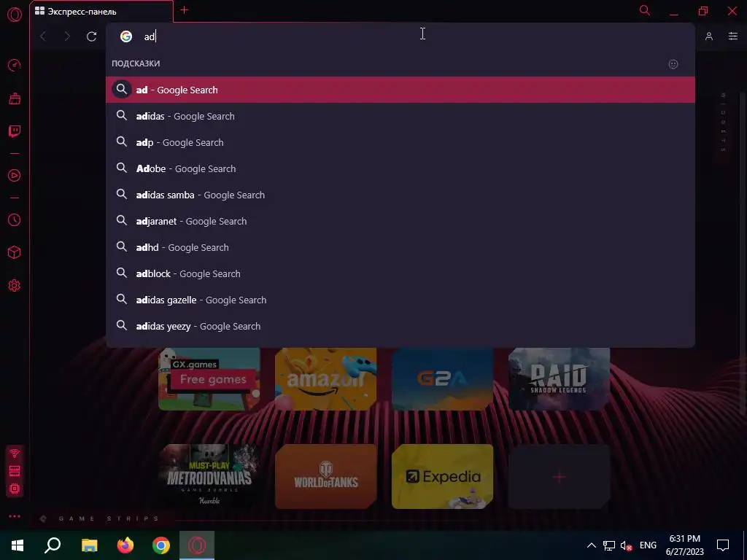Add a new speed dial site tile
The width and height of the screenshot is (747, 560).
click(x=559, y=476)
